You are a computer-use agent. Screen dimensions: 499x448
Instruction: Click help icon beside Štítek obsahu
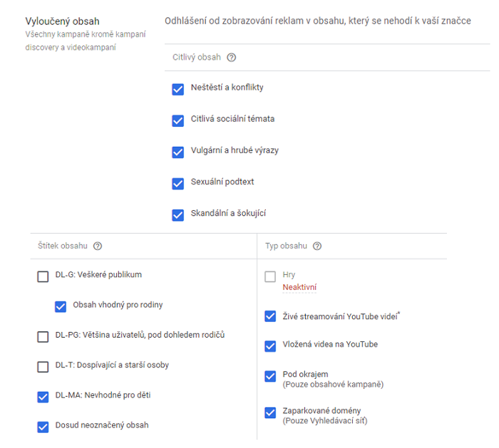click(x=98, y=246)
